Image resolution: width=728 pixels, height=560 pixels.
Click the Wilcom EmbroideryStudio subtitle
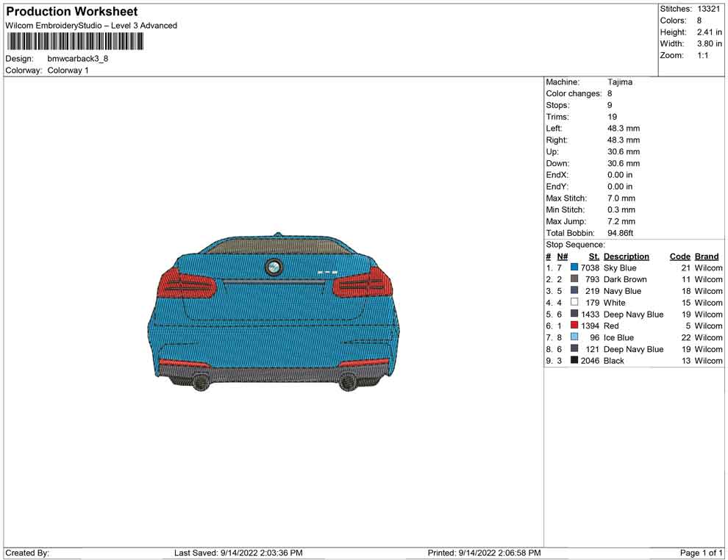coord(91,26)
